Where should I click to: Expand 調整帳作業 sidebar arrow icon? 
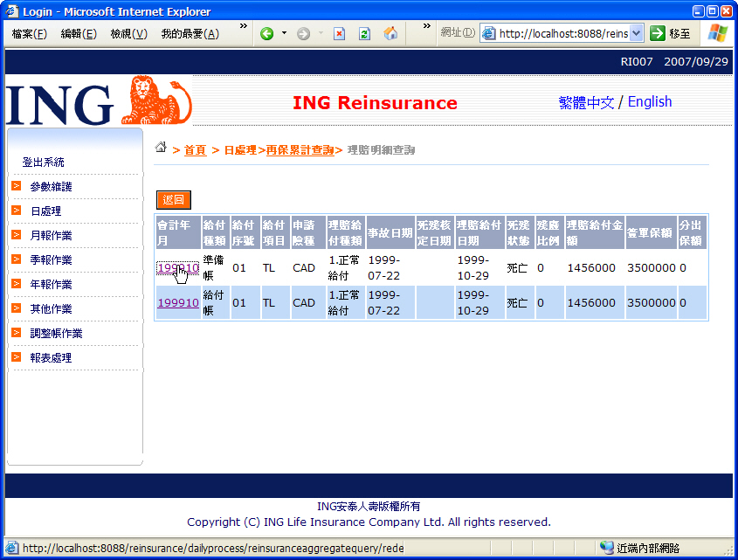tap(16, 333)
